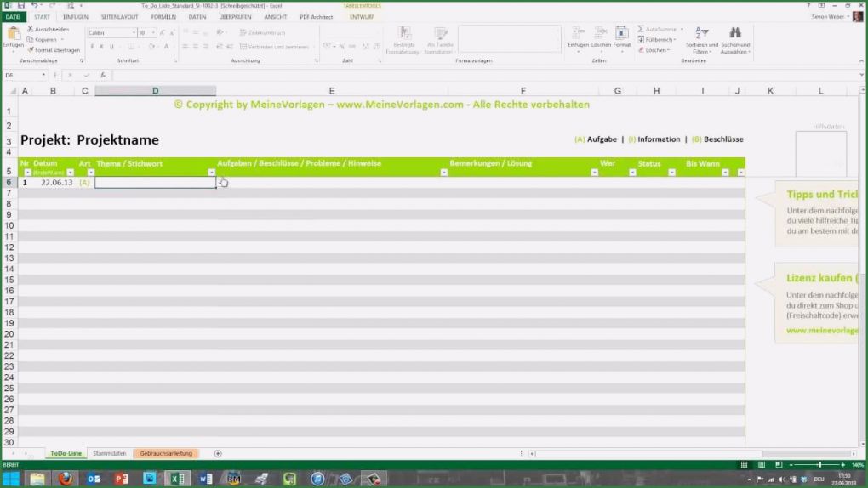Open the DATEI tab

click(13, 17)
